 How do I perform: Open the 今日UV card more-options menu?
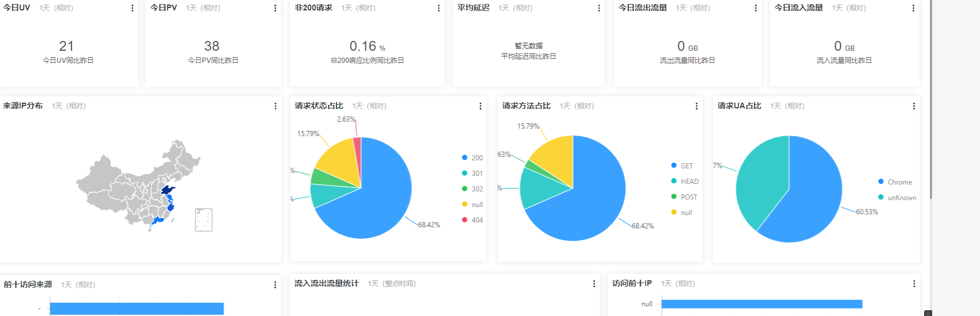[x=133, y=8]
